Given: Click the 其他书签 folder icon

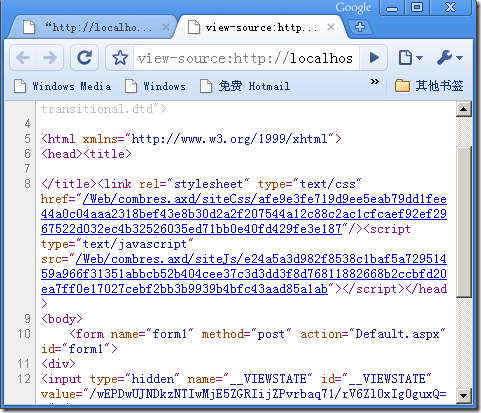Looking at the screenshot, I should coord(402,86).
